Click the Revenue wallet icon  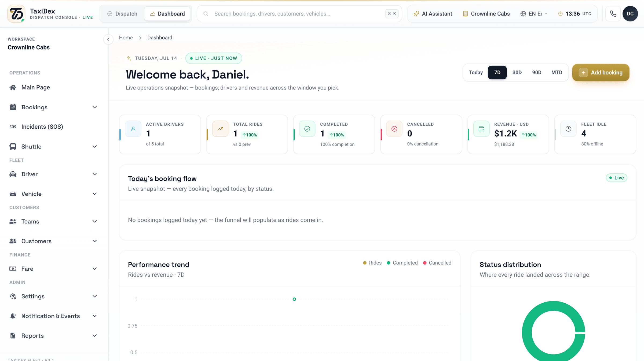coord(481,129)
